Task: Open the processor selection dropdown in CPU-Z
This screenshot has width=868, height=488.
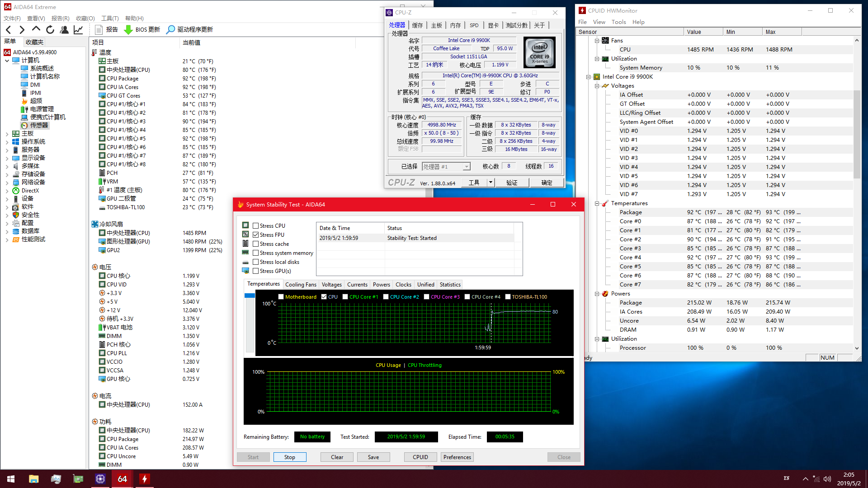Action: [x=466, y=167]
